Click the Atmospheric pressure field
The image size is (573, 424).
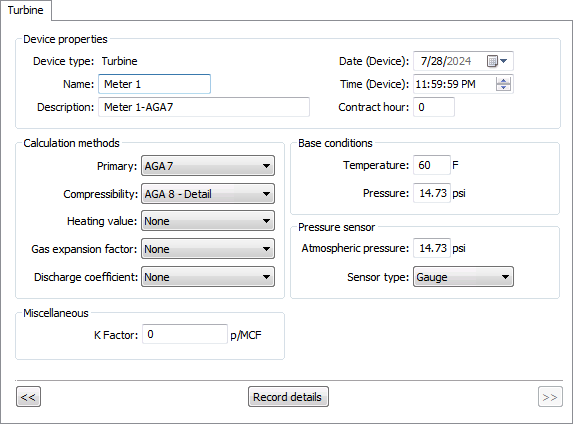432,248
